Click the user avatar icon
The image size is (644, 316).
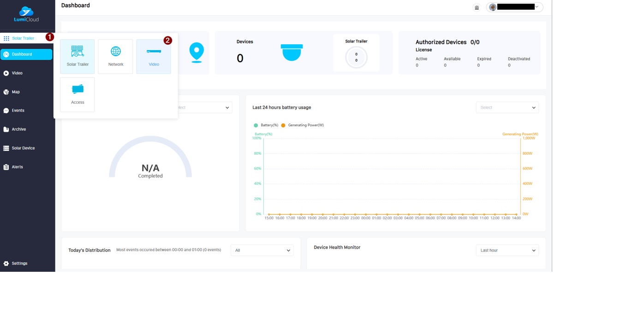(x=493, y=7)
